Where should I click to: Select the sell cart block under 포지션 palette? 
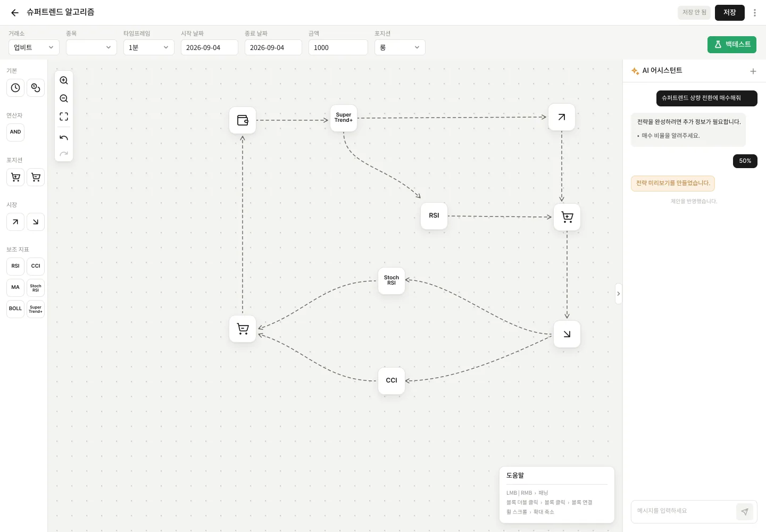pos(36,177)
